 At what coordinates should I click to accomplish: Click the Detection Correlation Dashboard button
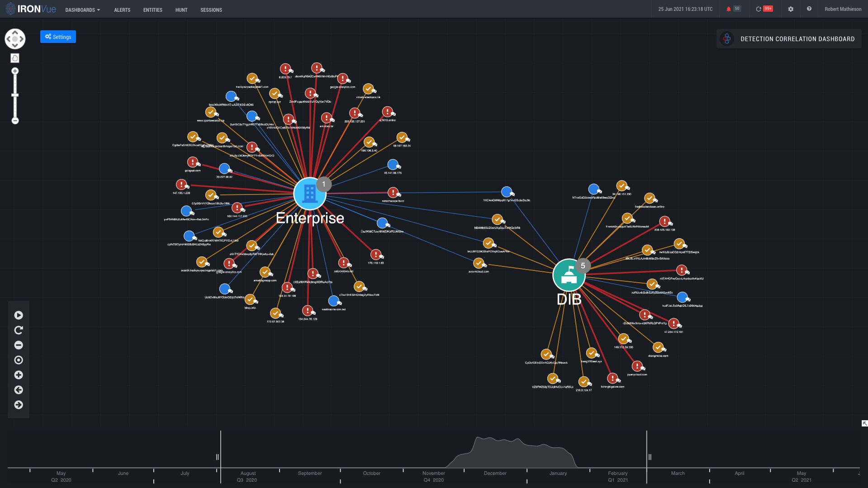pos(789,39)
